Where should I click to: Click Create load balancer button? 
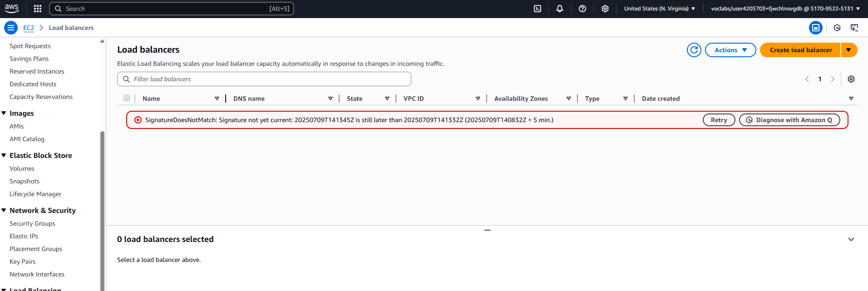(x=800, y=50)
